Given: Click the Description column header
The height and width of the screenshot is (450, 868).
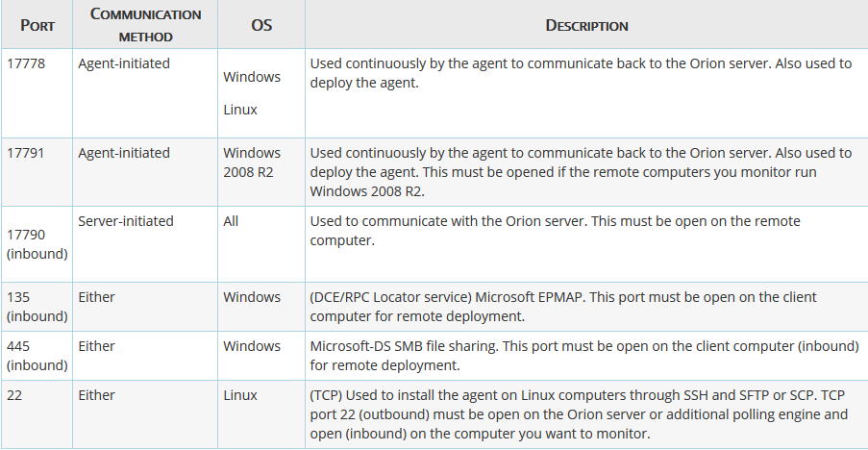Looking at the screenshot, I should coord(586,25).
